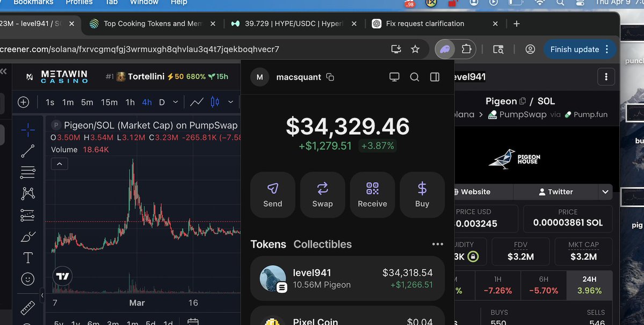Click the Send button
Image resolution: width=644 pixels, height=325 pixels.
(x=273, y=195)
